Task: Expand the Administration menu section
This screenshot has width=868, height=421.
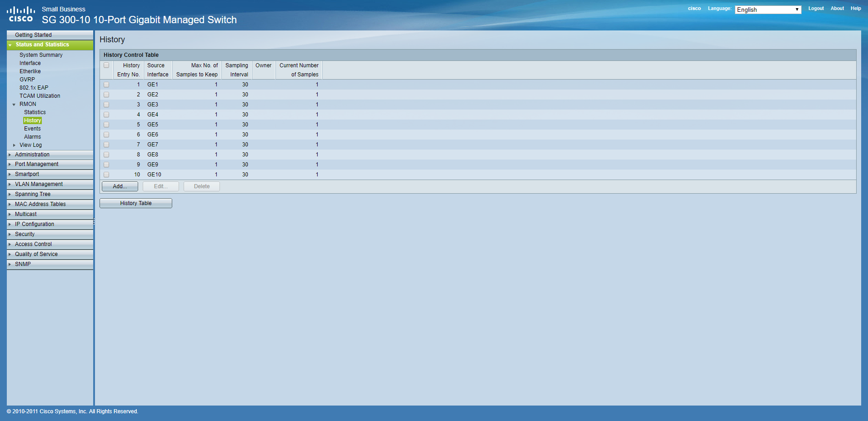Action: [32, 155]
